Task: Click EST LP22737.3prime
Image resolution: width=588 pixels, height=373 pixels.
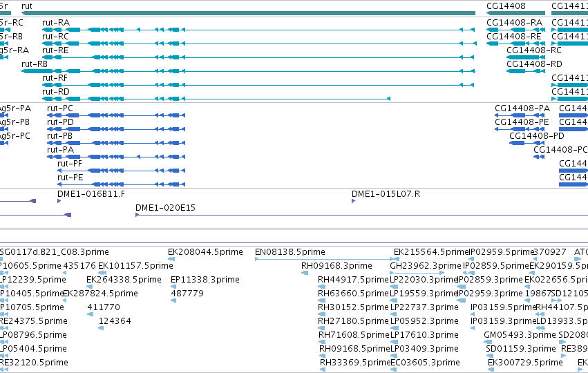Action: point(424,307)
